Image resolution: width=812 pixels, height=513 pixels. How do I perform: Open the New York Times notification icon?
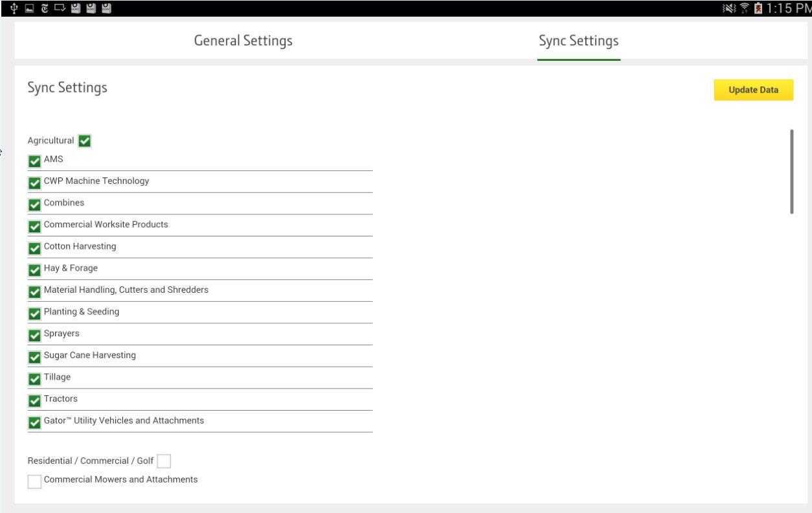(x=45, y=8)
